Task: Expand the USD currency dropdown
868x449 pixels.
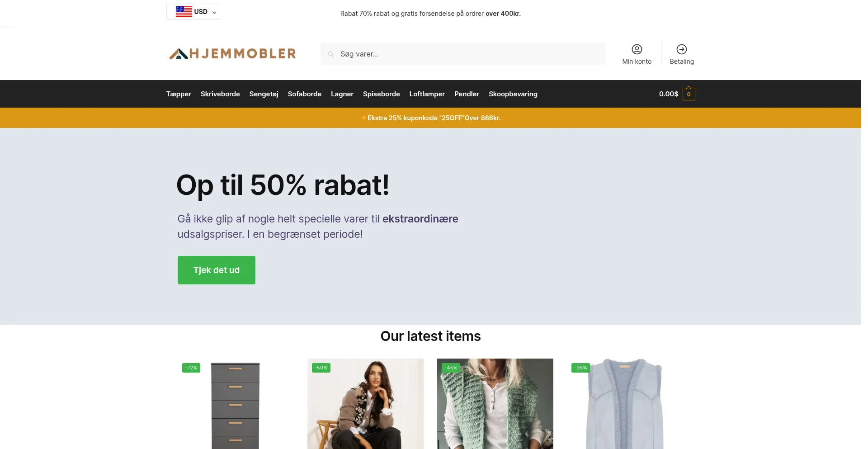Action: tap(193, 12)
